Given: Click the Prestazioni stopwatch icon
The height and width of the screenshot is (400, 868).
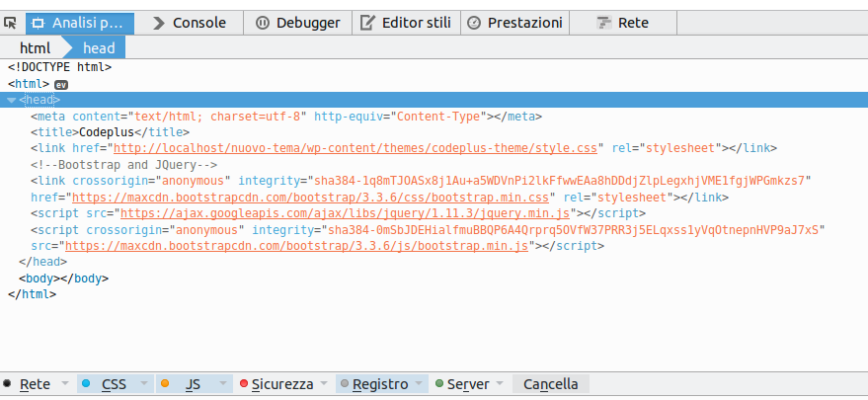Looking at the screenshot, I should pos(474,22).
